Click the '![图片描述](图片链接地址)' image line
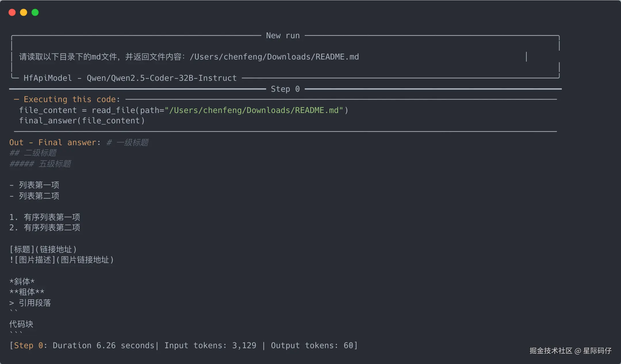Image resolution: width=621 pixels, height=364 pixels. 62,260
